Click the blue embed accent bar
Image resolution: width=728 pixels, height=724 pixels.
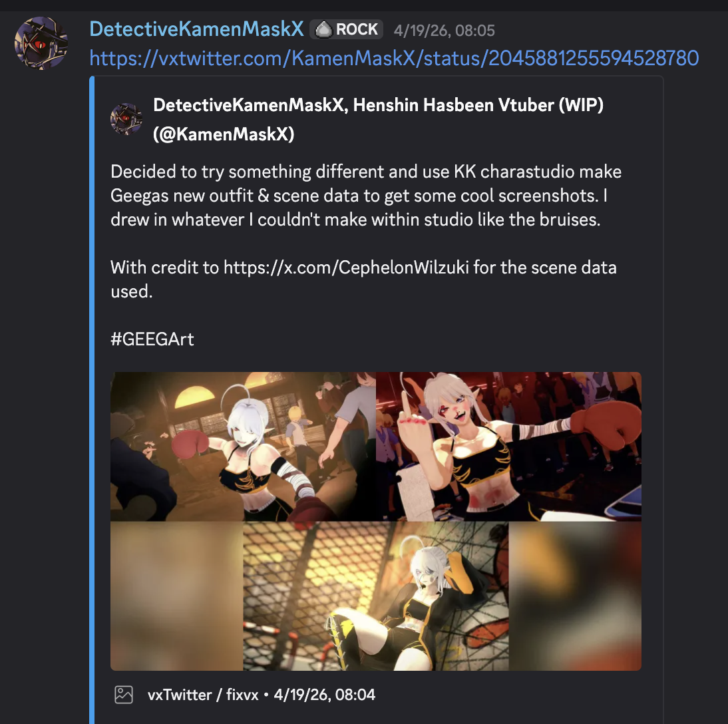92,399
